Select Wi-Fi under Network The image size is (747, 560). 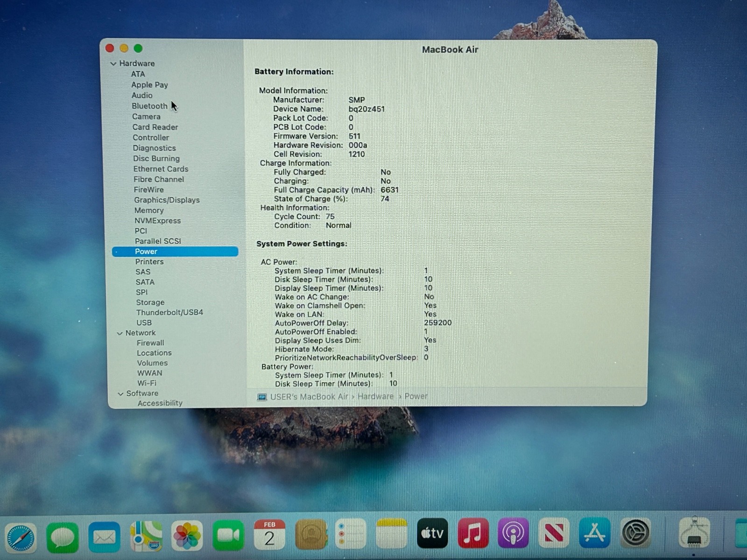click(x=147, y=383)
